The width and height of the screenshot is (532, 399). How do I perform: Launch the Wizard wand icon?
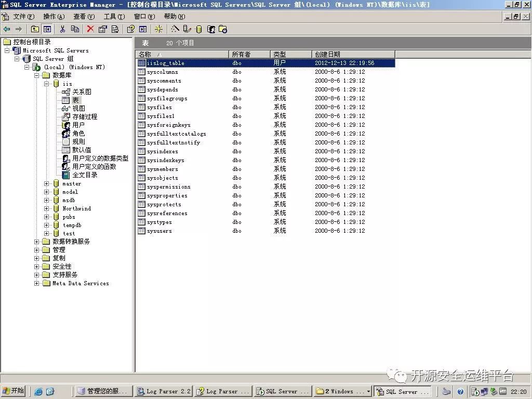[x=175, y=29]
